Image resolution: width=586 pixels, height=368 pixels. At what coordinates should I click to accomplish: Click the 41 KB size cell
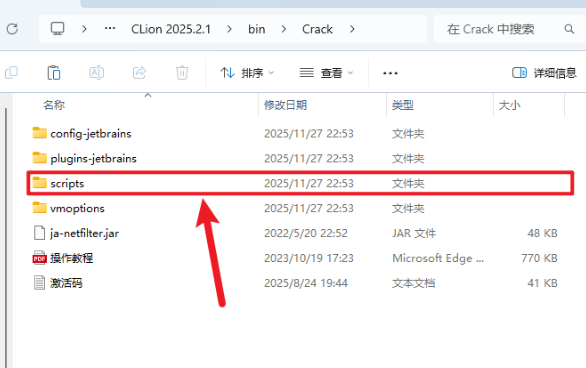click(x=542, y=283)
